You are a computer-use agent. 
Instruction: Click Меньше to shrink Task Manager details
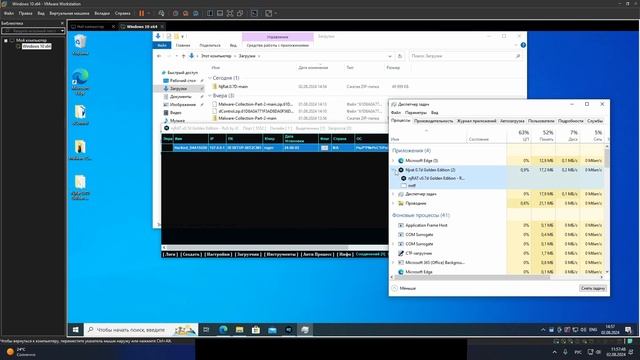point(404,288)
